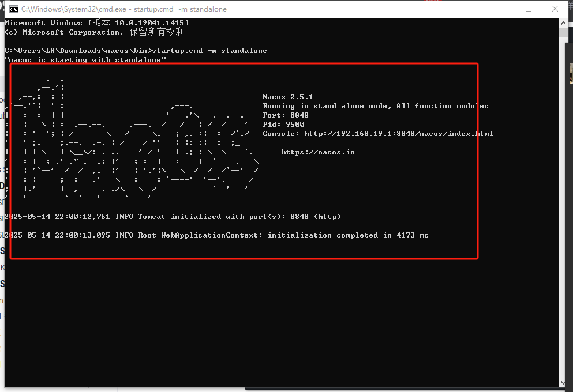The image size is (573, 392).
Task: Minimize the cmd.exe window
Action: pyautogui.click(x=503, y=9)
